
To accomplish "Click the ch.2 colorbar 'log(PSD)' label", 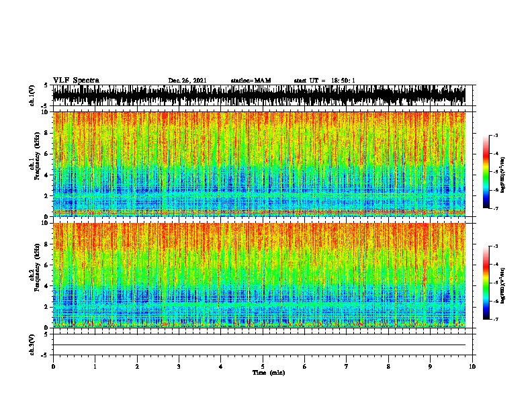I will 503,285.
